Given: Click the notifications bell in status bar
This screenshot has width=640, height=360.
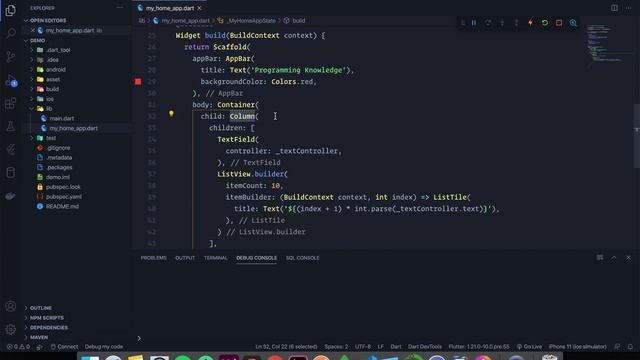Looking at the screenshot, I should (x=630, y=347).
